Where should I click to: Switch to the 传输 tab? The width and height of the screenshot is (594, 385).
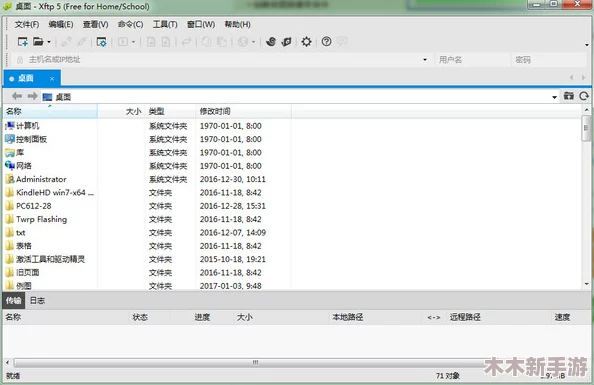14,300
